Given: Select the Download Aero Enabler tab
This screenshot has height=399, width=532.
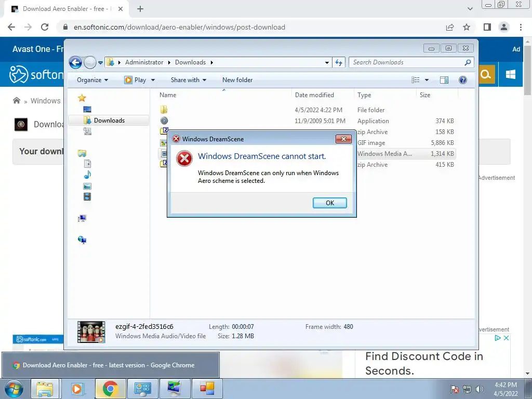Looking at the screenshot, I should point(66,9).
